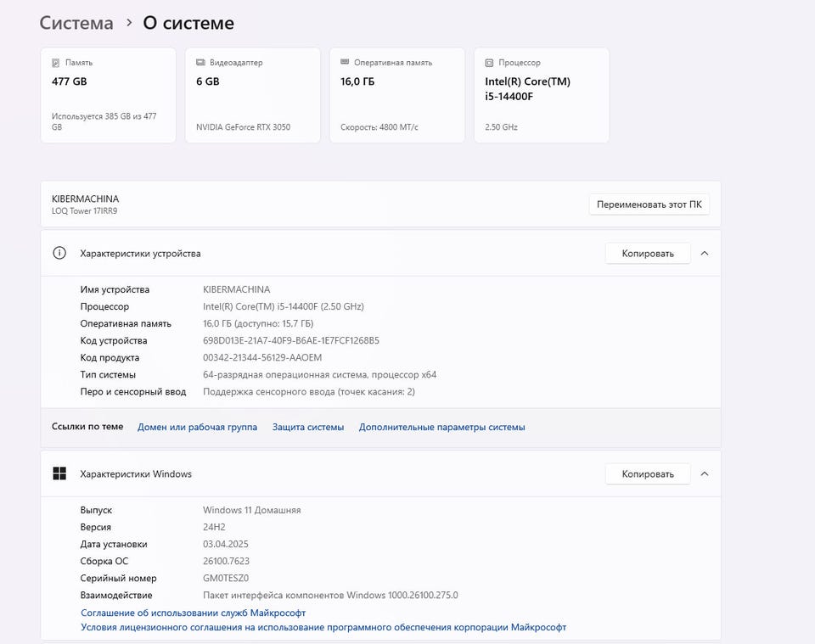Click the info icon beside Характеристики устройства

(59, 253)
